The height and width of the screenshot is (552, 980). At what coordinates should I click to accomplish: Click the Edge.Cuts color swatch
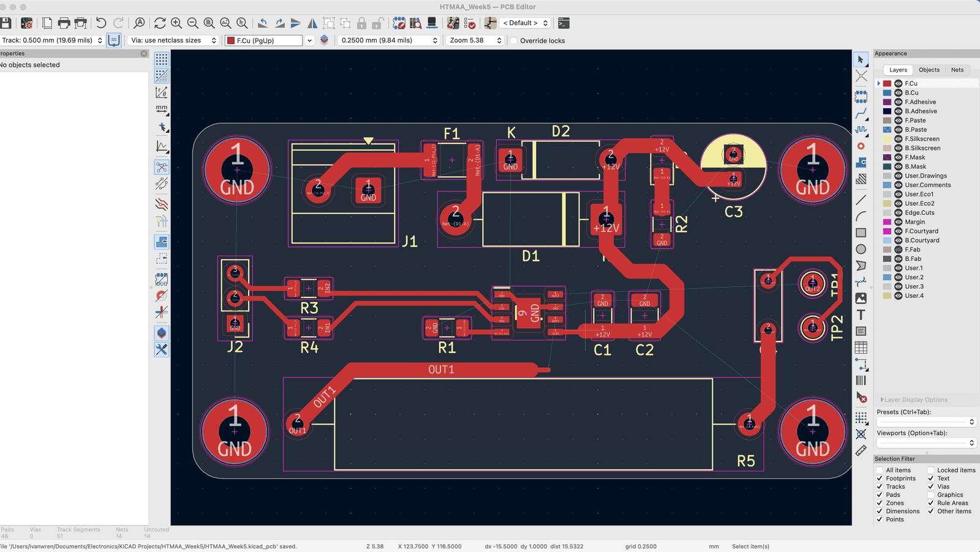pyautogui.click(x=887, y=213)
